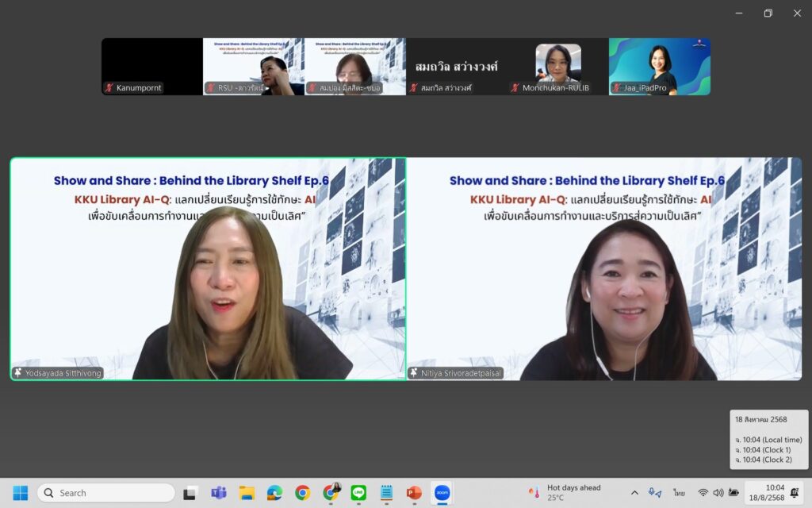This screenshot has height=508, width=812.
Task: Click the "10:04 (Local time)" tooltip entry
Action: click(x=768, y=440)
